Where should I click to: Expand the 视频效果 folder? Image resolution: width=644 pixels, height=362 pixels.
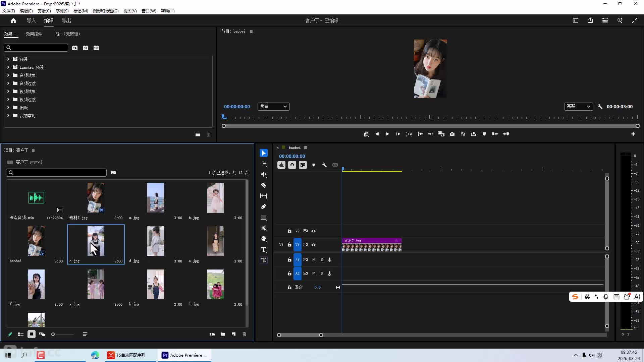(8, 92)
